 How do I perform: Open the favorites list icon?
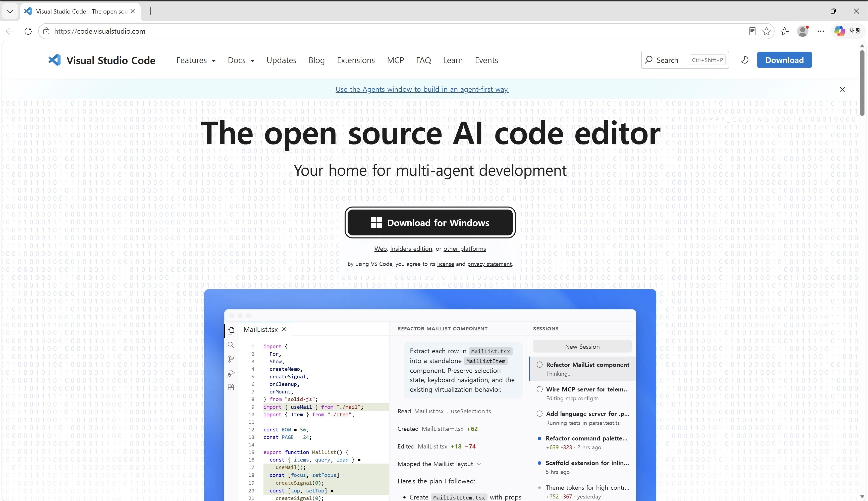click(785, 31)
